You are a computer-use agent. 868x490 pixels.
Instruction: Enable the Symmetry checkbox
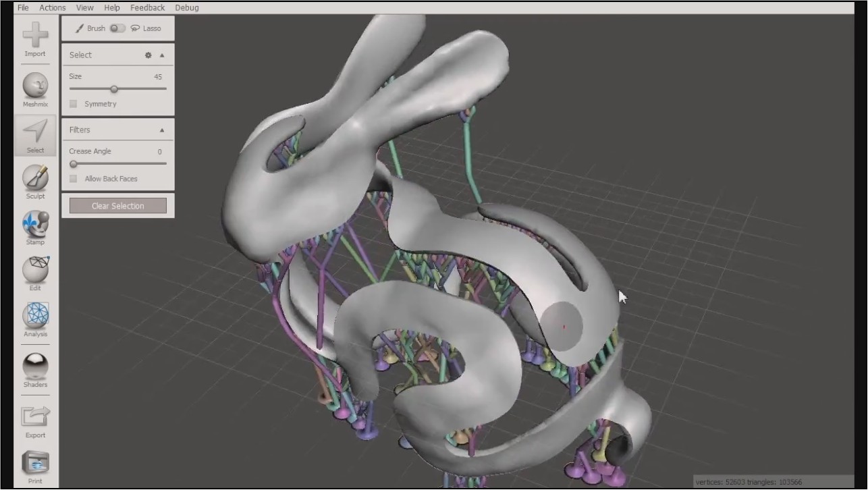pyautogui.click(x=74, y=104)
